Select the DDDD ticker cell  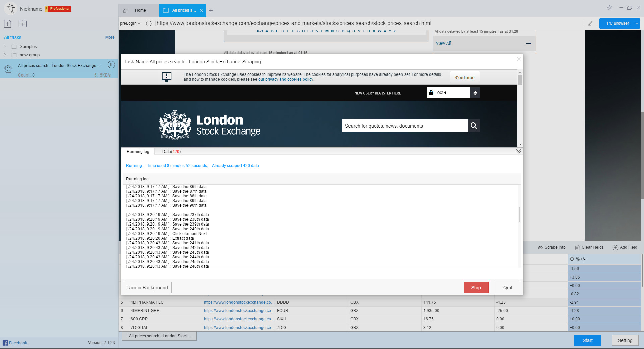tap(312, 302)
